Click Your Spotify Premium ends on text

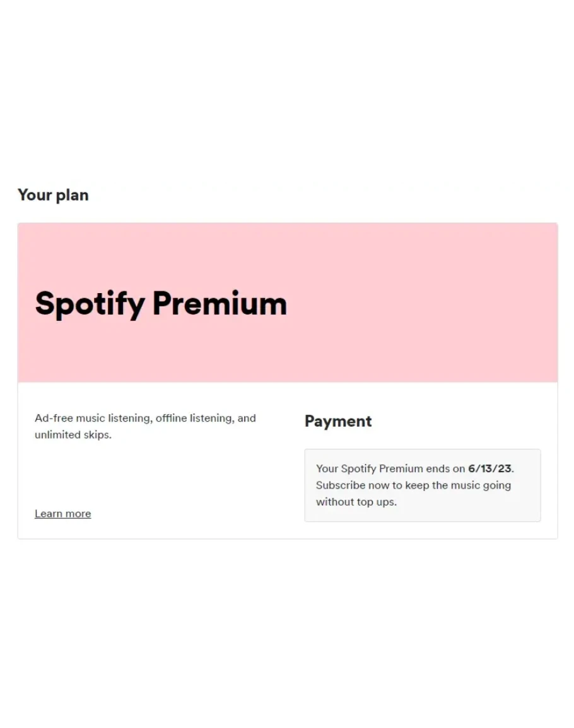pyautogui.click(x=390, y=468)
